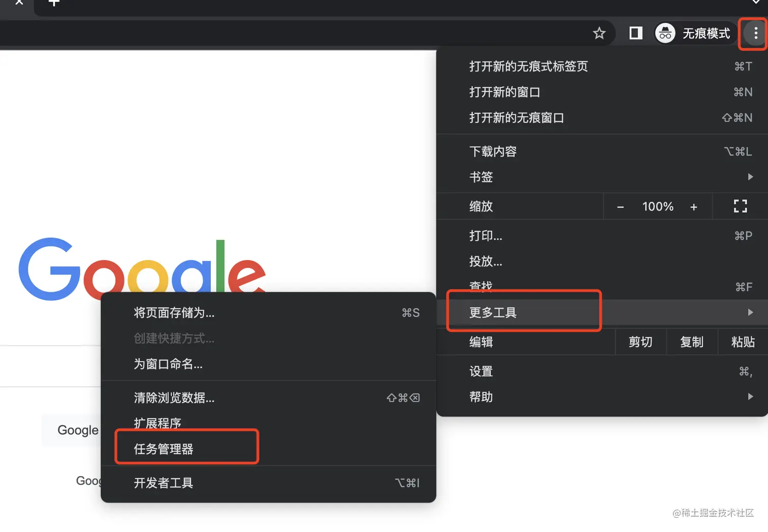The height and width of the screenshot is (532, 768).
Task: Click the 编辑 label
Action: 481,342
